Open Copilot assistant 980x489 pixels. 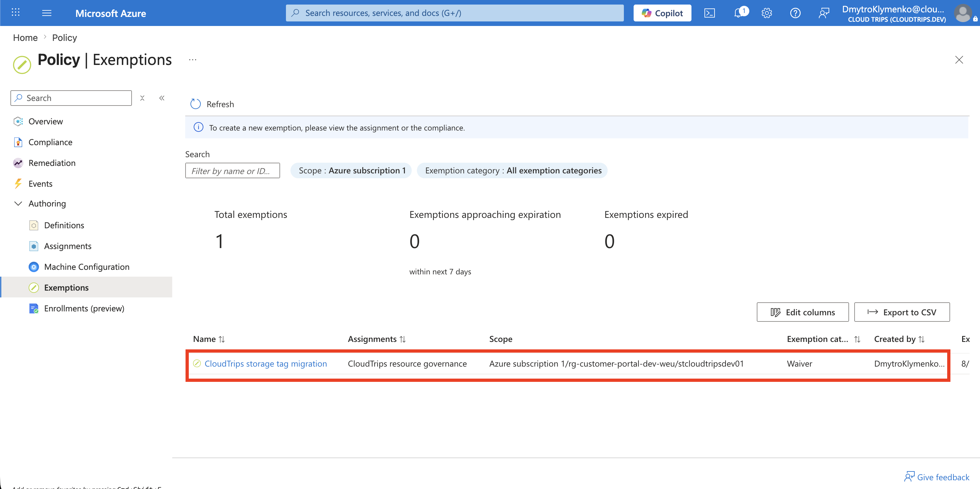pyautogui.click(x=662, y=13)
